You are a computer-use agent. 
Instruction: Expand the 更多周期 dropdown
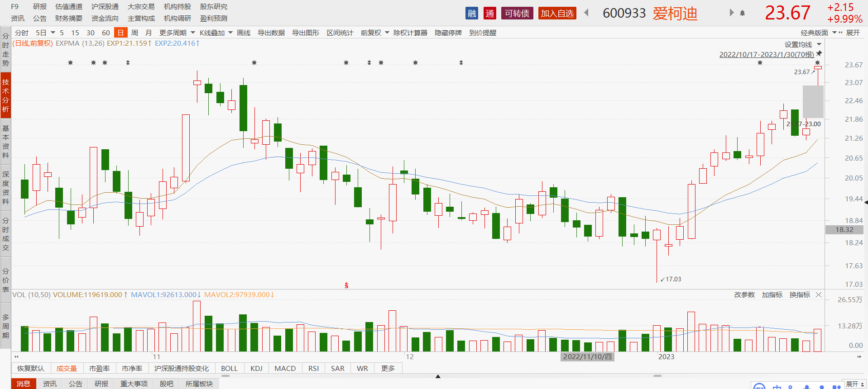193,33
